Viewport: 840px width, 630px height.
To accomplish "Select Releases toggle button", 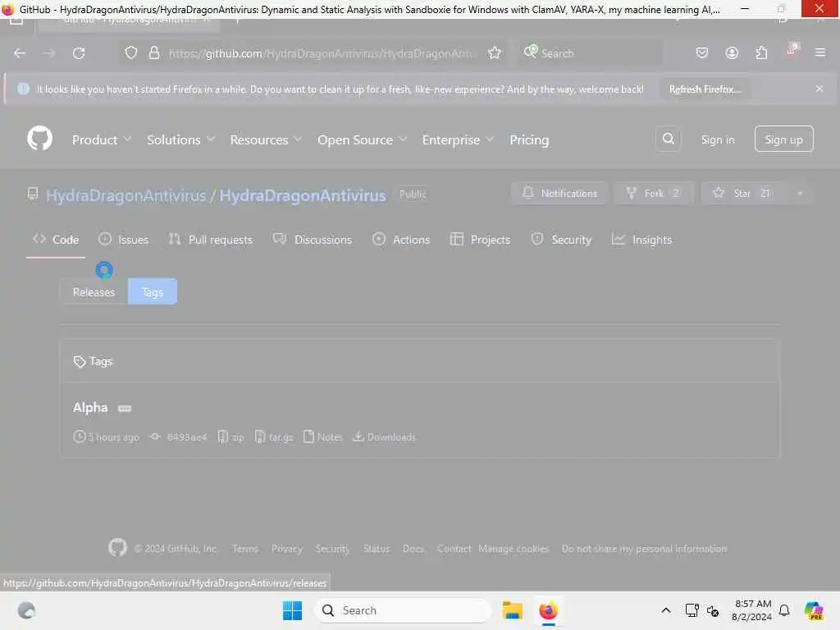I will coord(94,292).
